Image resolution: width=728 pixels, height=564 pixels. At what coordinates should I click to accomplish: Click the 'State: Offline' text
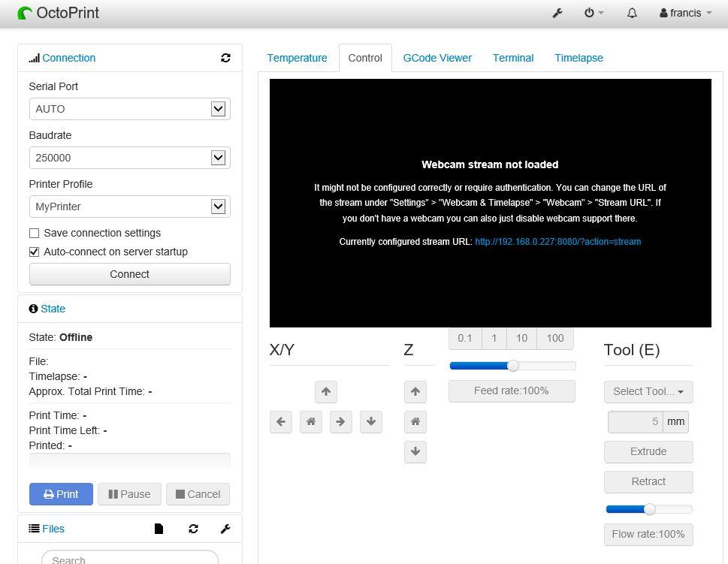(61, 337)
